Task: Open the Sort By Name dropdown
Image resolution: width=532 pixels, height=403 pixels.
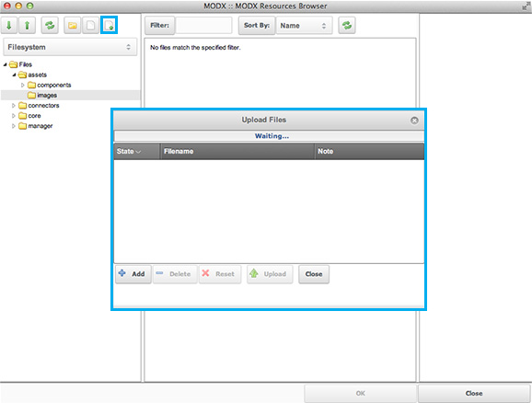Action: click(x=304, y=26)
